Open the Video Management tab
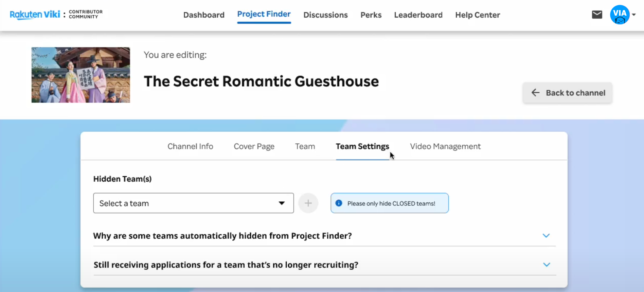644x292 pixels. click(x=445, y=146)
